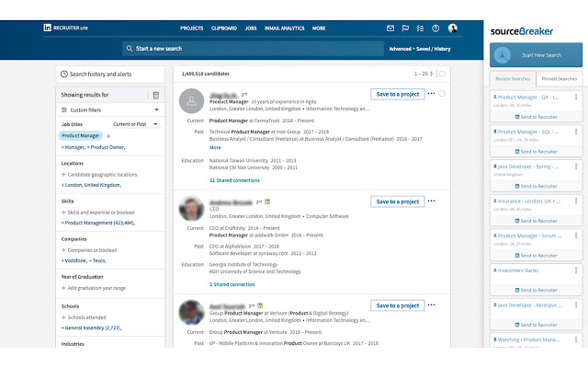Image resolution: width=588 pixels, height=368 pixels.
Task: Open more options for the CEO candidate
Action: pyautogui.click(x=431, y=201)
